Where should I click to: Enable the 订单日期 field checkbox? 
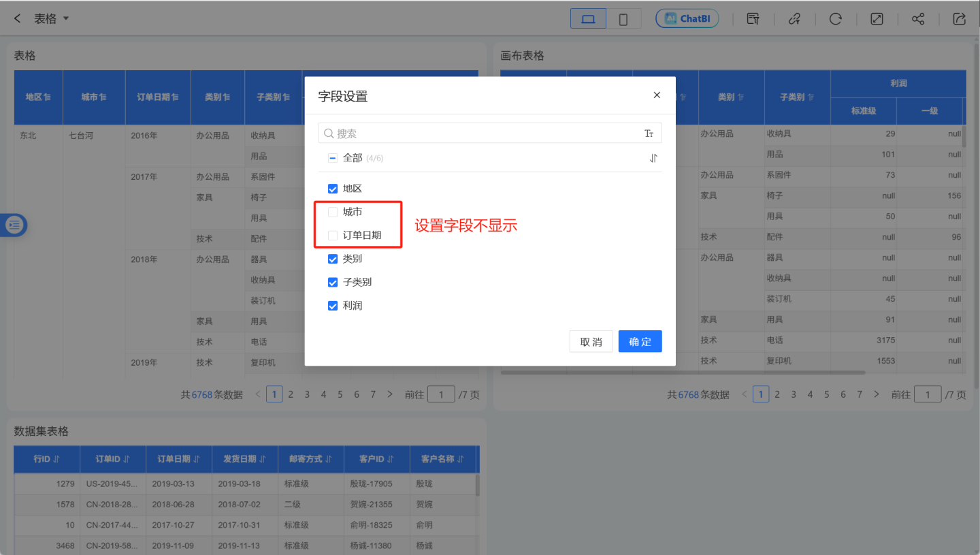pos(333,236)
